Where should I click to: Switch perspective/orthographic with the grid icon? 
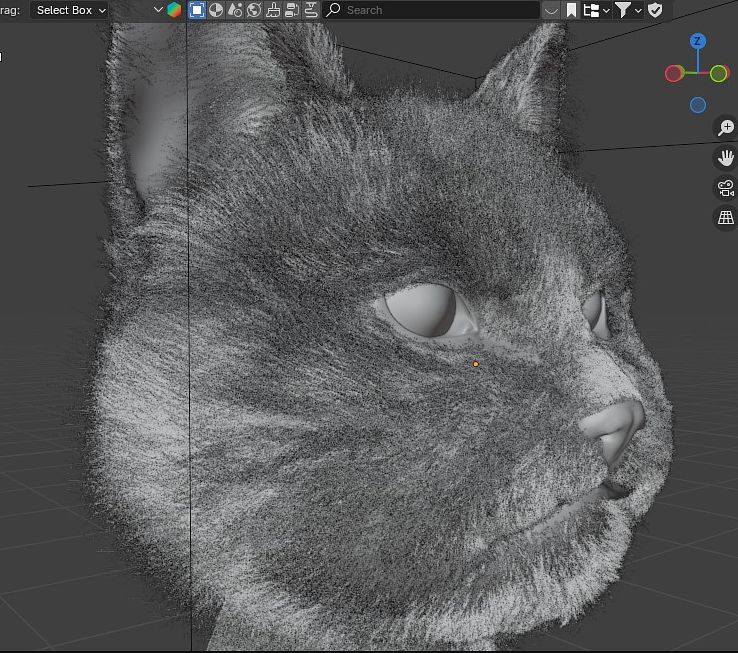[x=726, y=218]
